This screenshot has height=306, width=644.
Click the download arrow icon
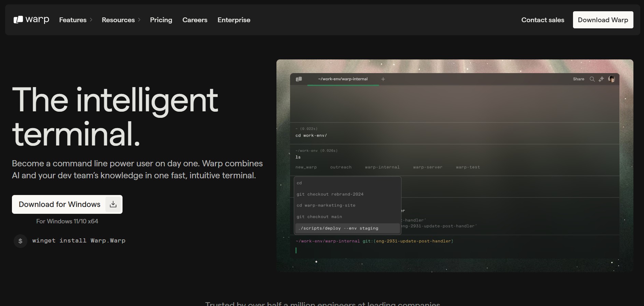point(113,204)
